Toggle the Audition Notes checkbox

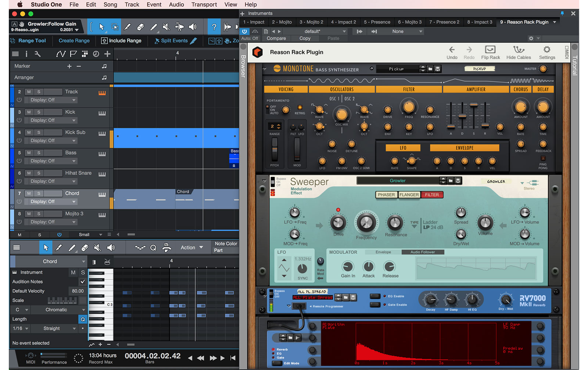tap(83, 282)
